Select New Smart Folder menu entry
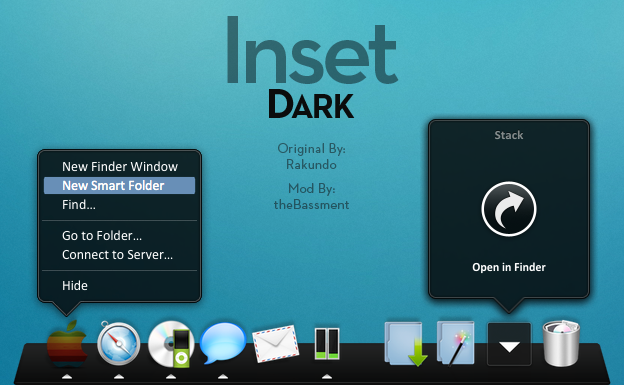The height and width of the screenshot is (385, 624). coord(119,186)
